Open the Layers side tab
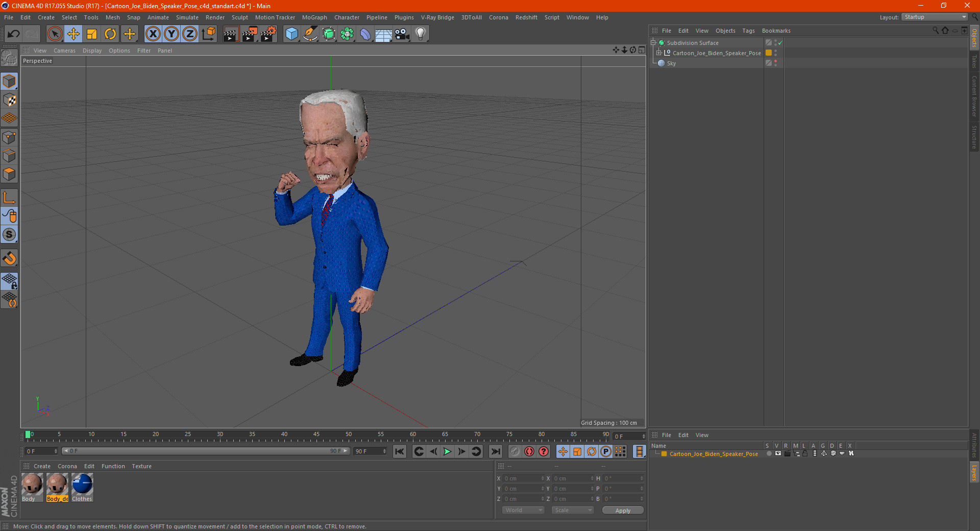 coord(974,472)
